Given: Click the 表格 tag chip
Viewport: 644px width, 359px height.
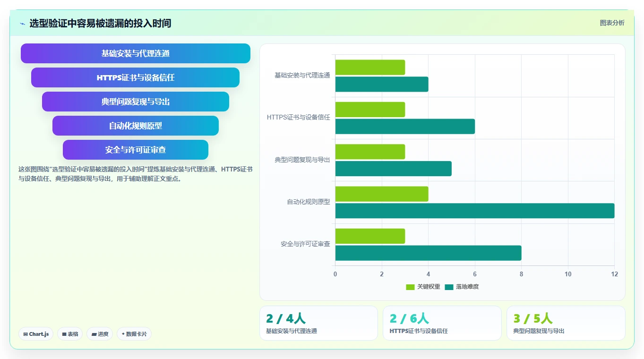Looking at the screenshot, I should (x=70, y=334).
